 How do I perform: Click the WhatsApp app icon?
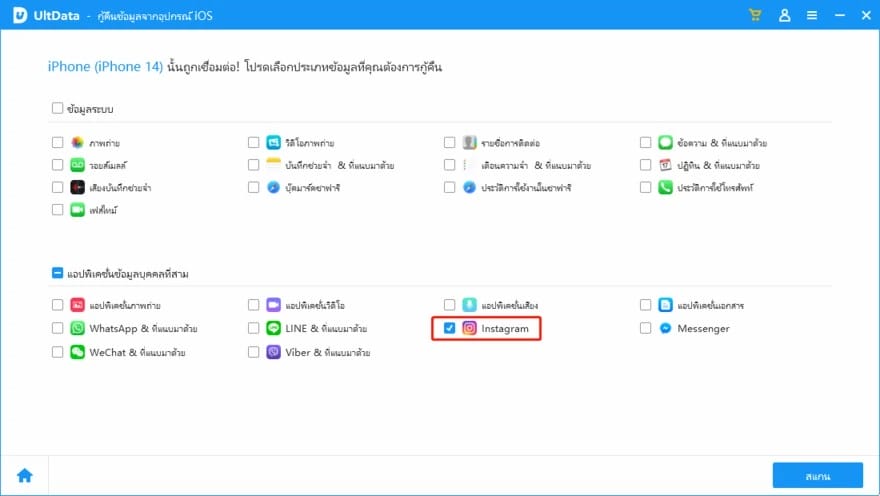[x=77, y=328]
